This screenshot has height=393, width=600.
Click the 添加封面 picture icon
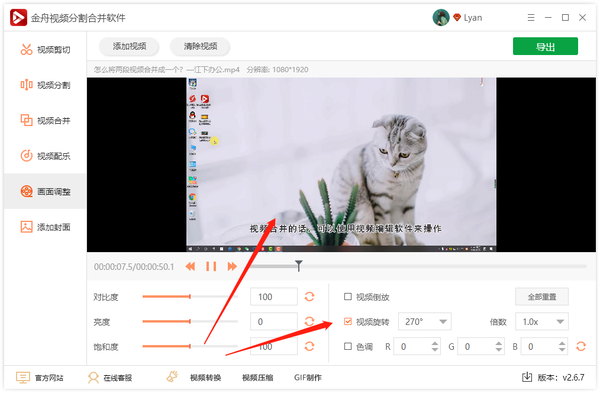pyautogui.click(x=26, y=227)
